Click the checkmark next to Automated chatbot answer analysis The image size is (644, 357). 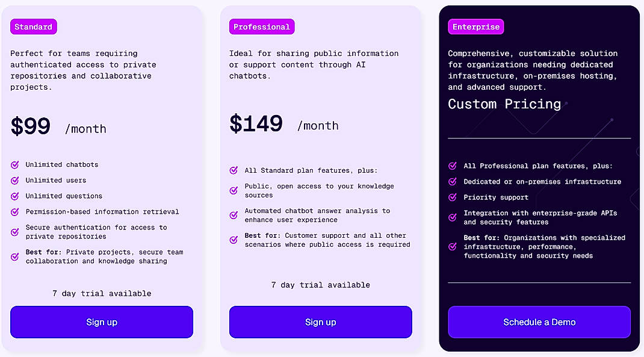(234, 214)
